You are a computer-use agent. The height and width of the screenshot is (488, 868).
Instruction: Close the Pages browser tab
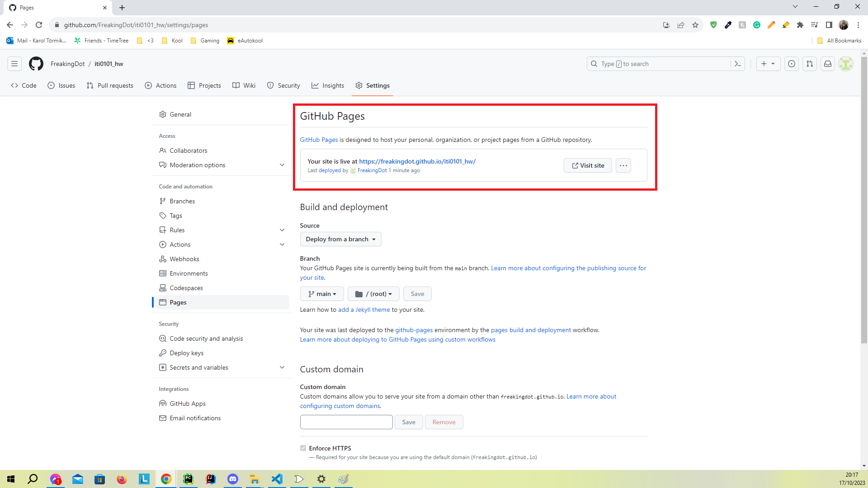coord(105,8)
